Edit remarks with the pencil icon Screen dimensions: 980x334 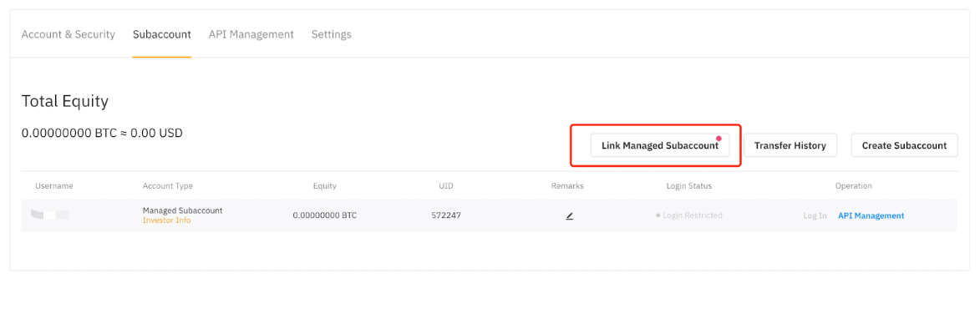(x=569, y=215)
